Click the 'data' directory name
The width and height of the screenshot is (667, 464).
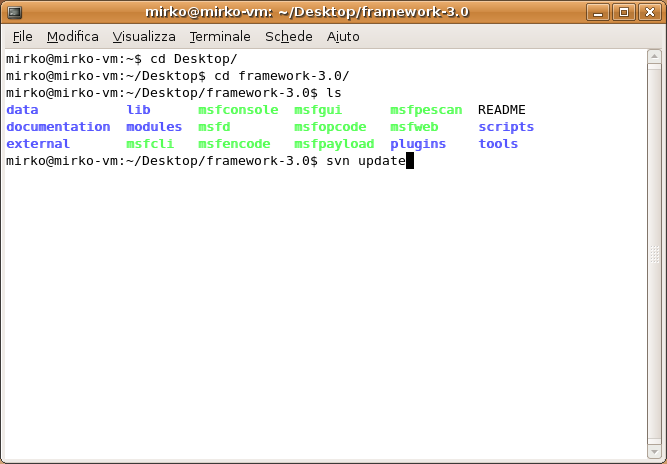coord(23,110)
